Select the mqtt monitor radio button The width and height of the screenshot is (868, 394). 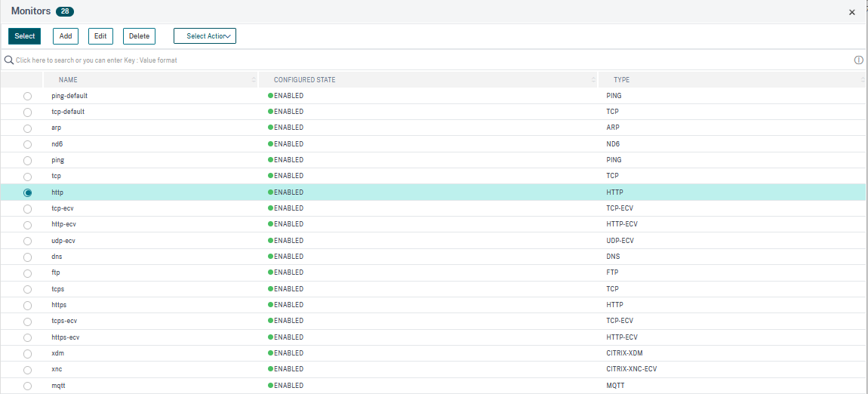[x=28, y=386]
